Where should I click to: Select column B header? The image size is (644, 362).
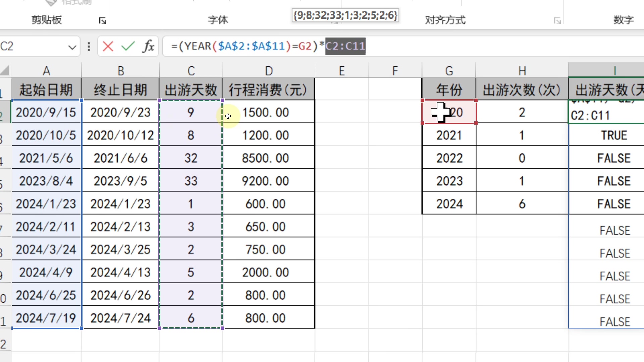(121, 71)
